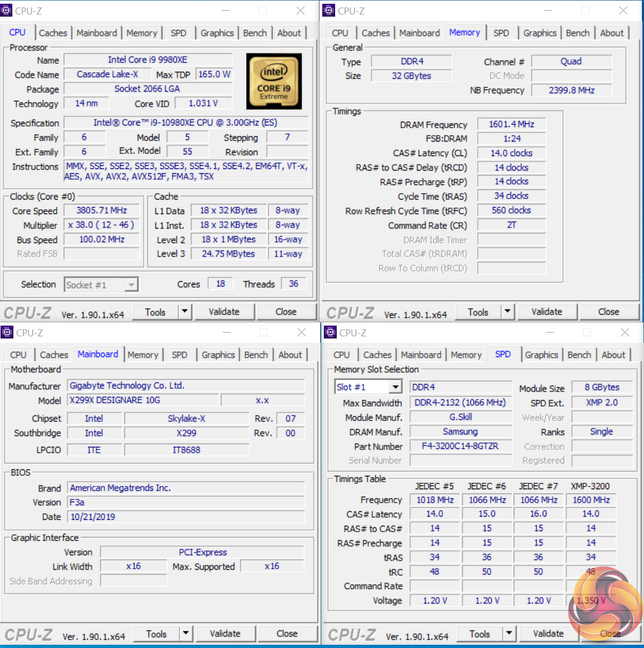Click Memory Size 32 GBytes value
Screen dimensions: 644x648
pyautogui.click(x=411, y=76)
